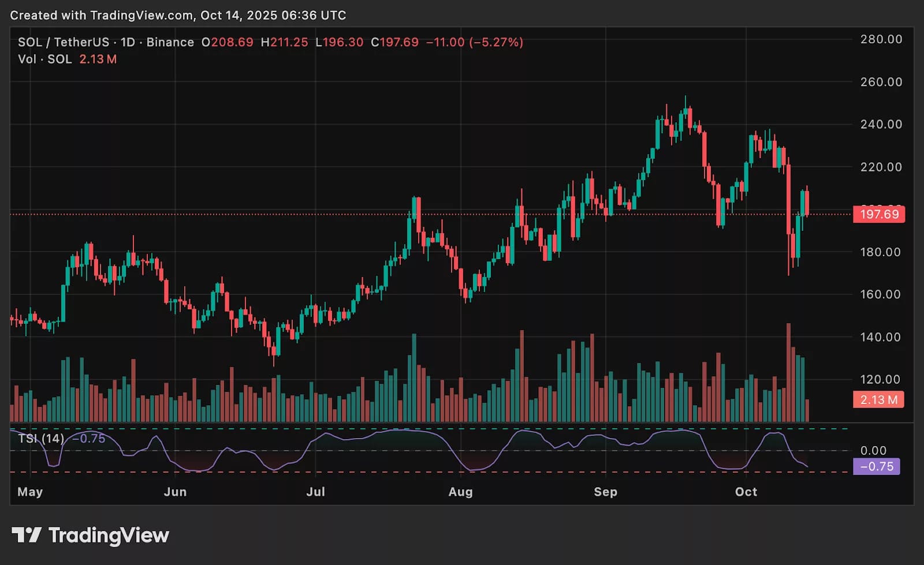Hide the SOL / TetherUS main series legend

[x=64, y=42]
